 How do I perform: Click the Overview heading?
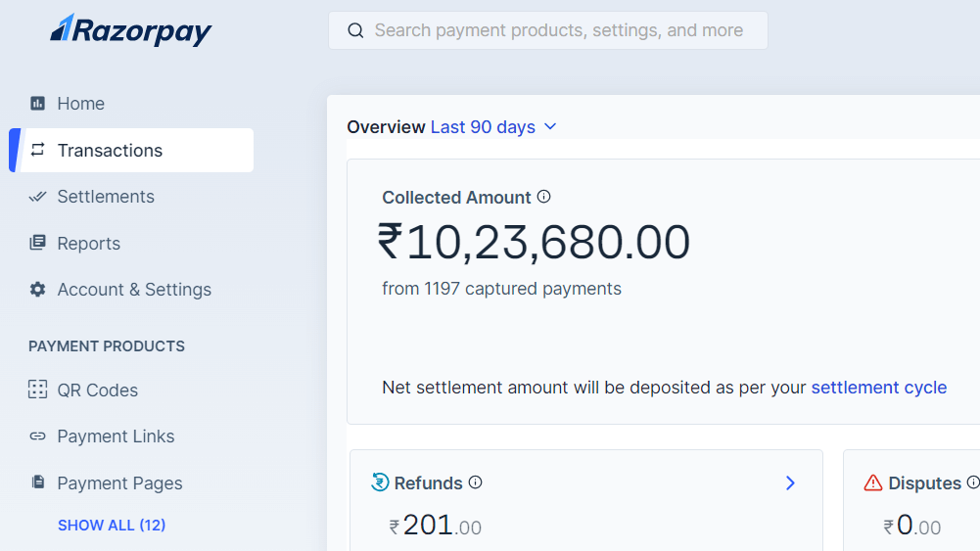click(x=387, y=127)
